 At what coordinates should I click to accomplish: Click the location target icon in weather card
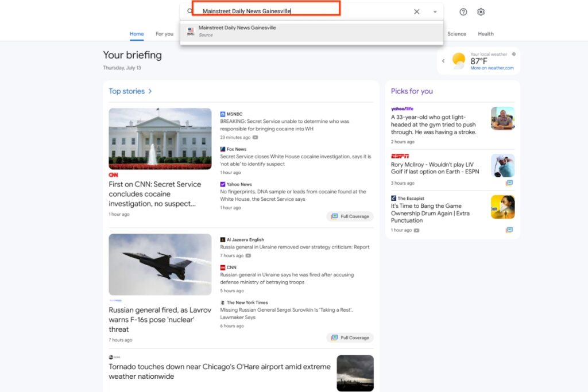pyautogui.click(x=514, y=54)
